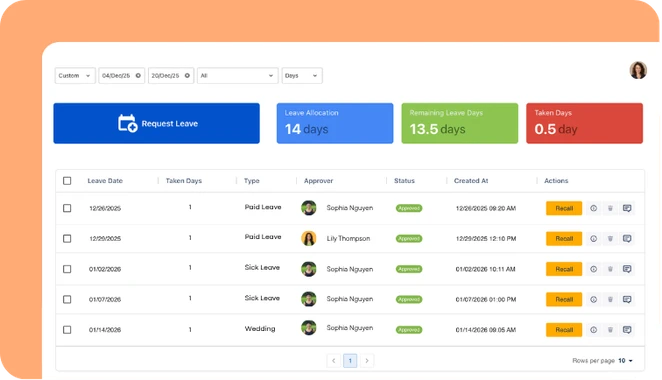Click trash icon for the 01/07/2026 sick leave

point(610,299)
